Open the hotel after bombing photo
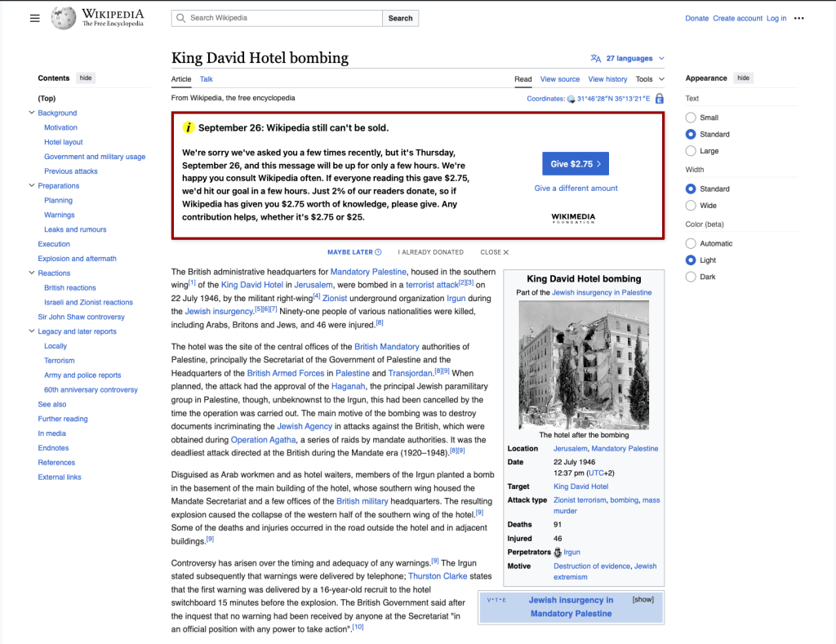 point(584,365)
